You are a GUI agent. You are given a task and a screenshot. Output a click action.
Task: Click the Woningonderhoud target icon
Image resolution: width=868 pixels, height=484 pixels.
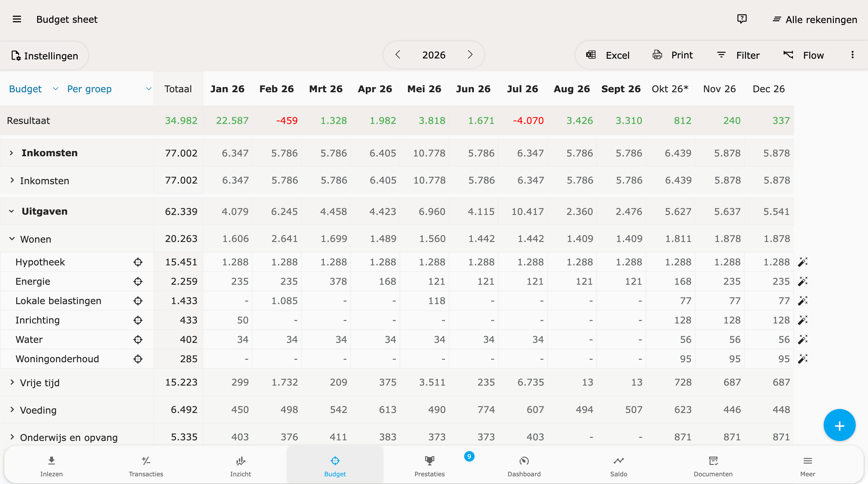point(138,359)
